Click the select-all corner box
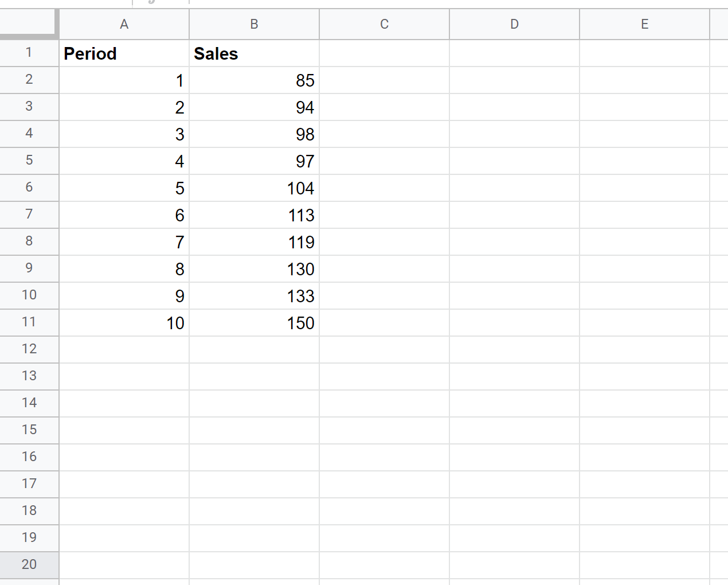This screenshot has height=585, width=728. [29, 24]
